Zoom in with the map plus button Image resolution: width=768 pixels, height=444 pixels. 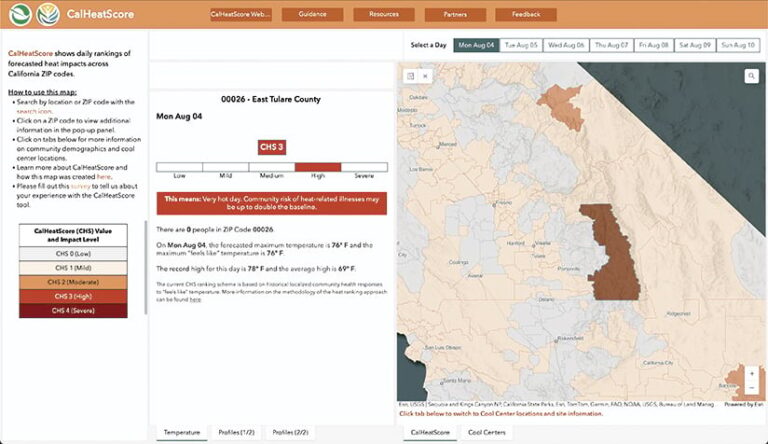(x=752, y=374)
